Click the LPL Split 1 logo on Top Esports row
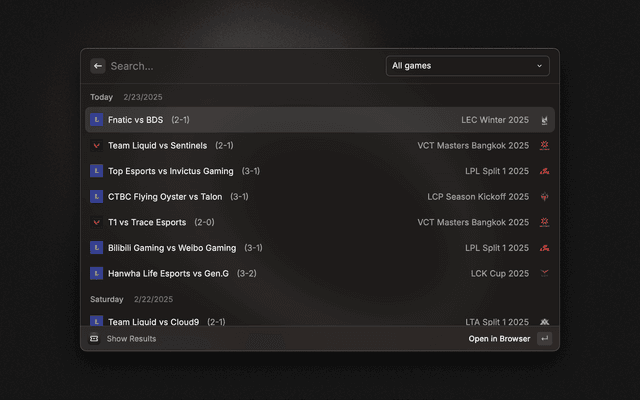This screenshot has height=400, width=640. 544,171
